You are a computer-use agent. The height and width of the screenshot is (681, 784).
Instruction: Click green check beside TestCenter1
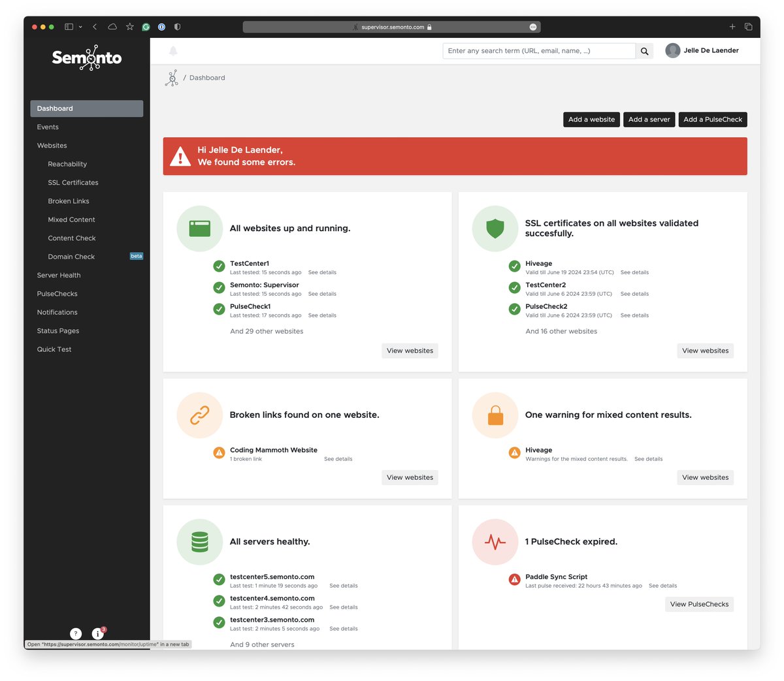(x=220, y=266)
